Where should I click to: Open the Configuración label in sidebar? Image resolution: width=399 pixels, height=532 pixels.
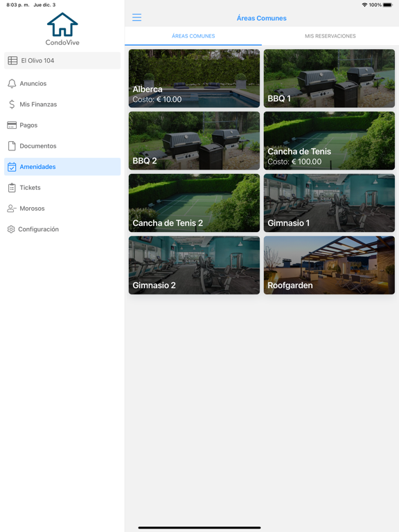[38, 229]
